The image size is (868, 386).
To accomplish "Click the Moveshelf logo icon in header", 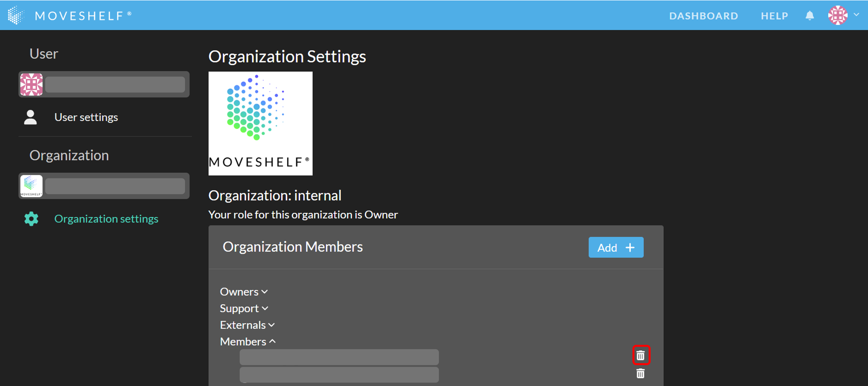I will click(x=16, y=16).
